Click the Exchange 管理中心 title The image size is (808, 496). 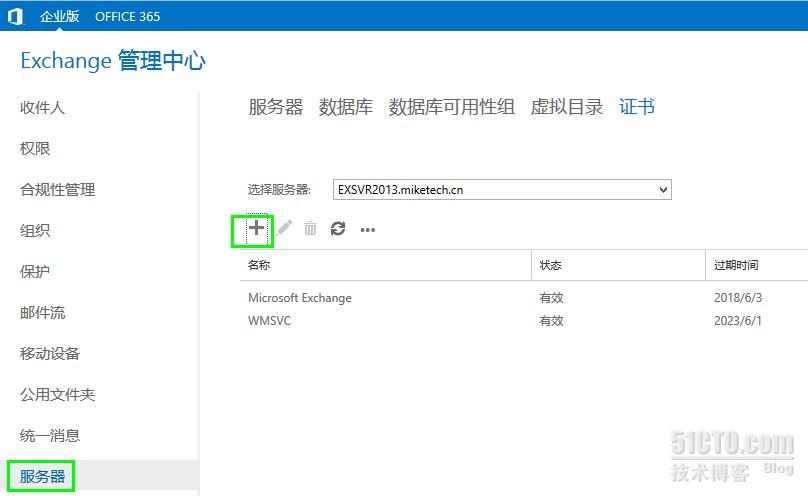point(113,61)
